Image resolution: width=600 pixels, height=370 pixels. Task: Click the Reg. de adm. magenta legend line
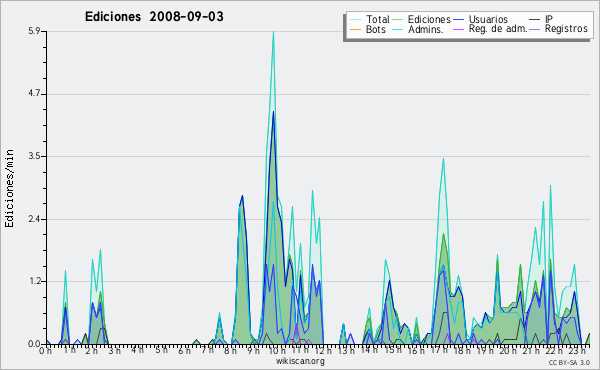click(459, 29)
